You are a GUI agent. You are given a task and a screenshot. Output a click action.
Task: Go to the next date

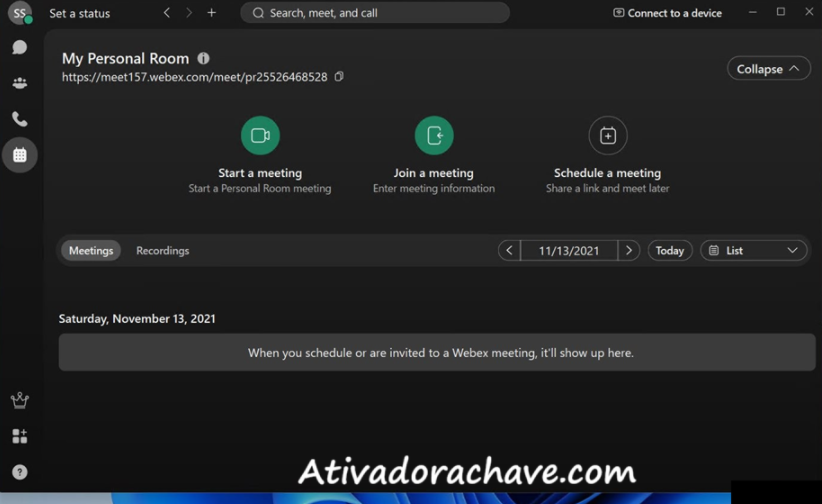(x=629, y=251)
